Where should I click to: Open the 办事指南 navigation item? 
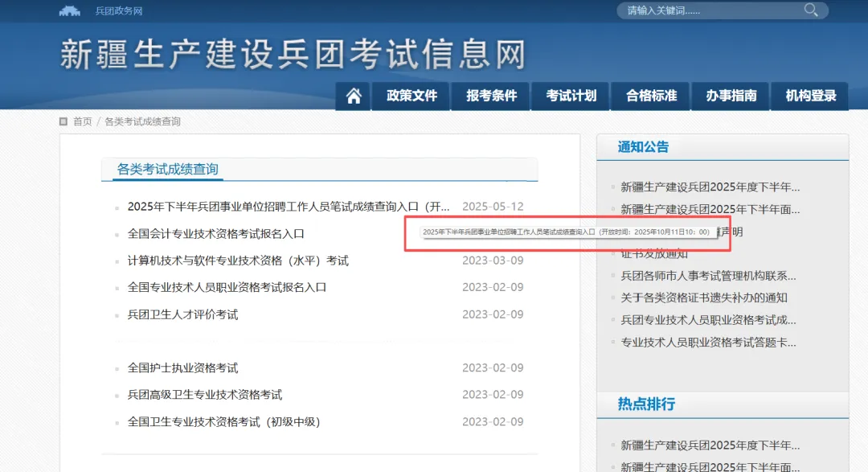pyautogui.click(x=731, y=96)
